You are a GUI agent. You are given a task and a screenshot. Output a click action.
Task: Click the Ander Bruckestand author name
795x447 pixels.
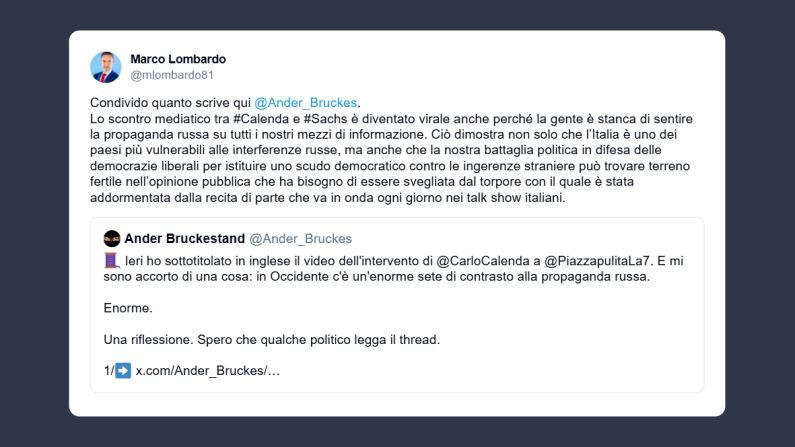(x=184, y=239)
